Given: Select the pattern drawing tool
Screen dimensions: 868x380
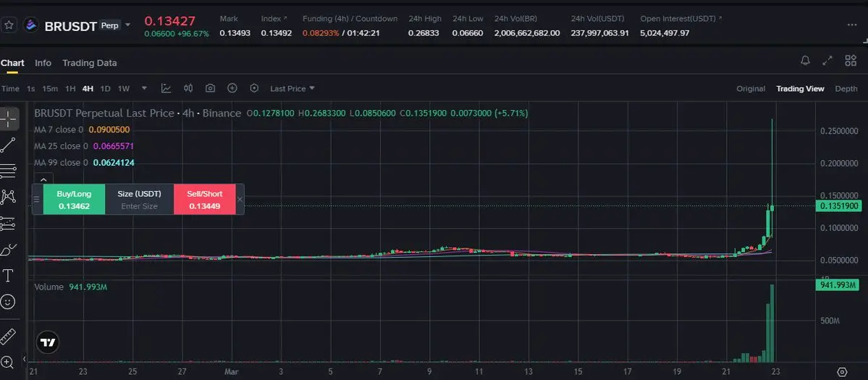Looking at the screenshot, I should (8, 197).
